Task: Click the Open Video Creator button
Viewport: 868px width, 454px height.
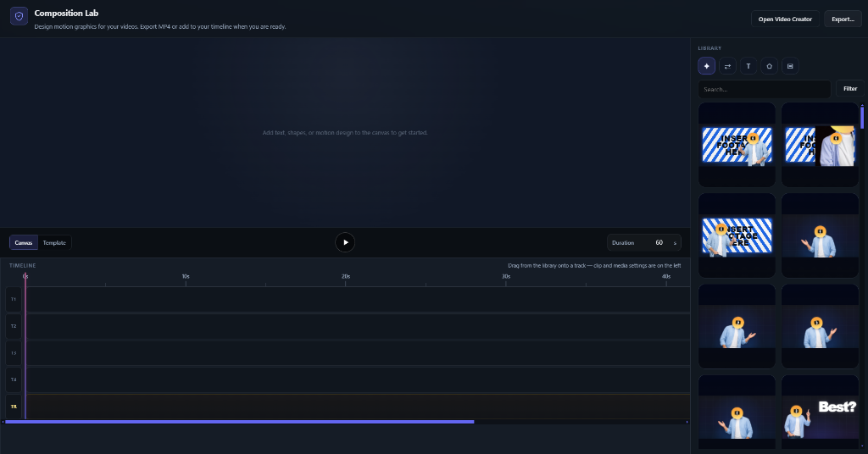Action: (x=785, y=19)
